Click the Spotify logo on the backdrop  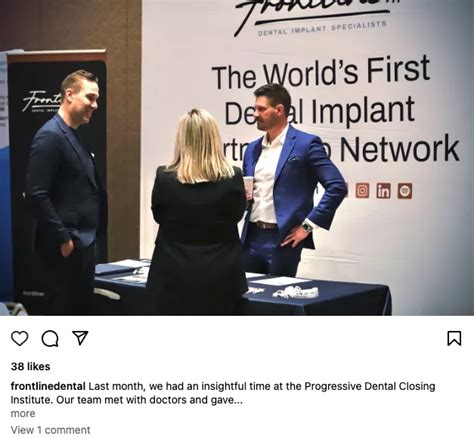405,191
